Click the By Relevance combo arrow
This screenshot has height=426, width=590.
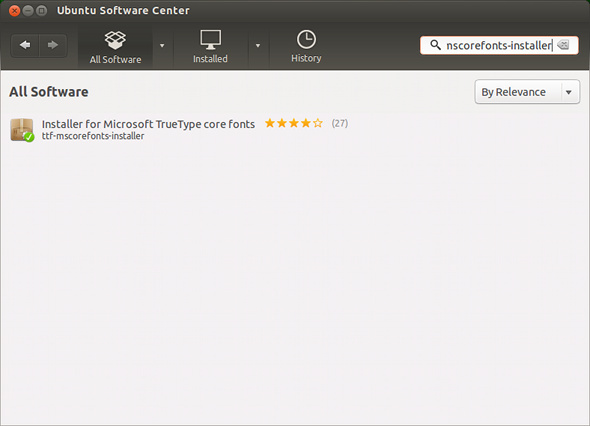coord(569,92)
